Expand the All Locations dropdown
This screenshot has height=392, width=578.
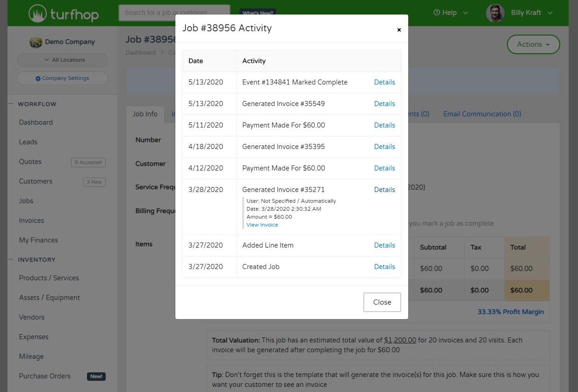pyautogui.click(x=62, y=60)
